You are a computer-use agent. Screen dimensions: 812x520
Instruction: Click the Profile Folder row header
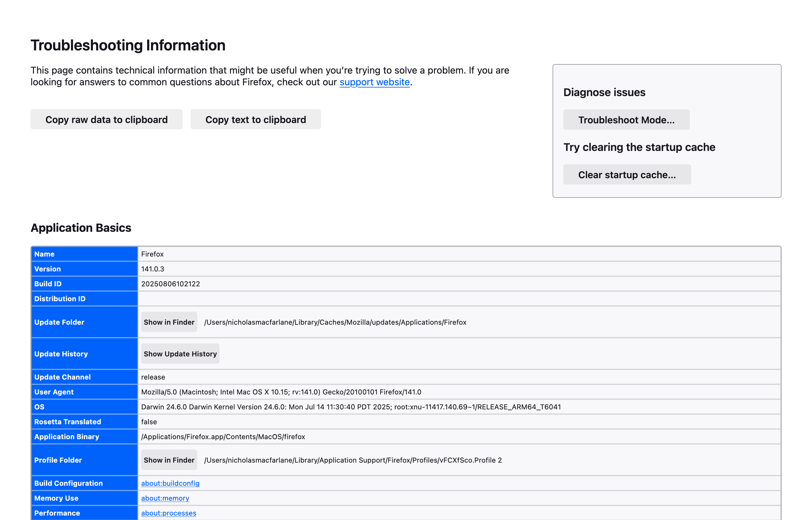pos(84,460)
